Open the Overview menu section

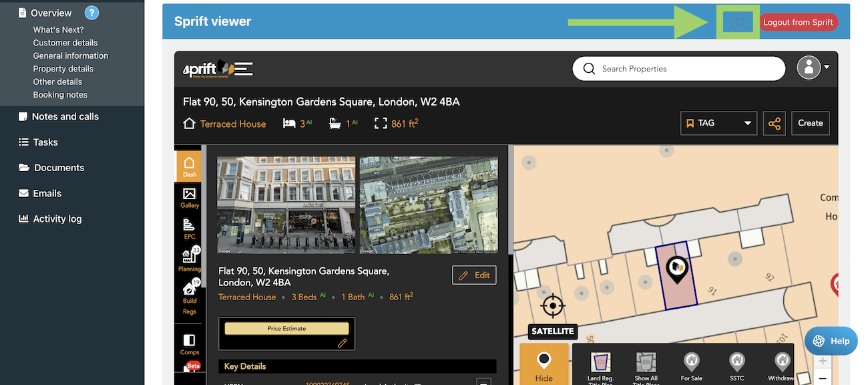[x=51, y=13]
